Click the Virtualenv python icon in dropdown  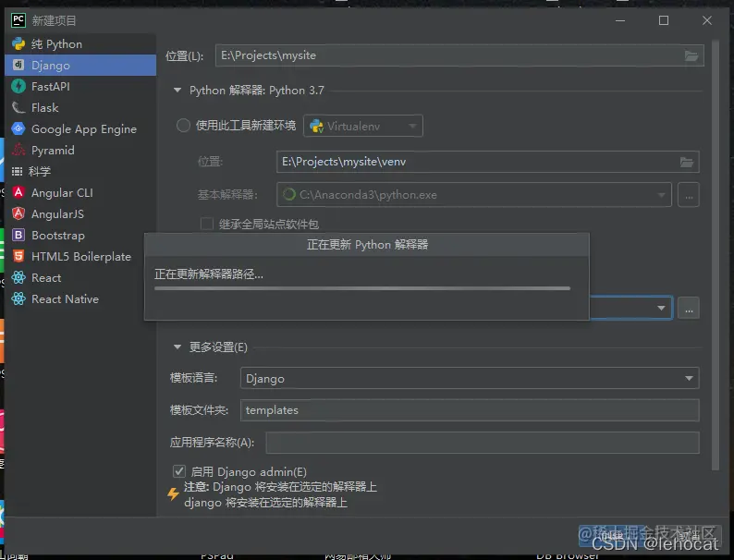pyautogui.click(x=316, y=126)
